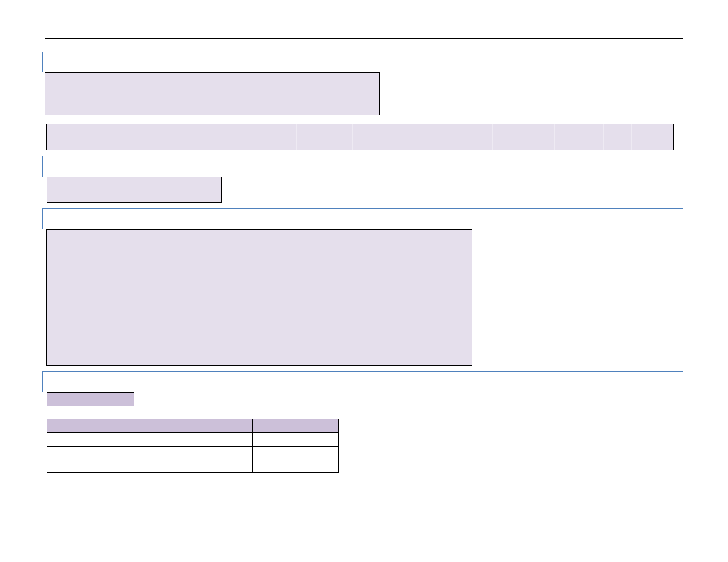Select the second narrow cell of lavender row
Screen dimensions: 728x562
point(338,137)
